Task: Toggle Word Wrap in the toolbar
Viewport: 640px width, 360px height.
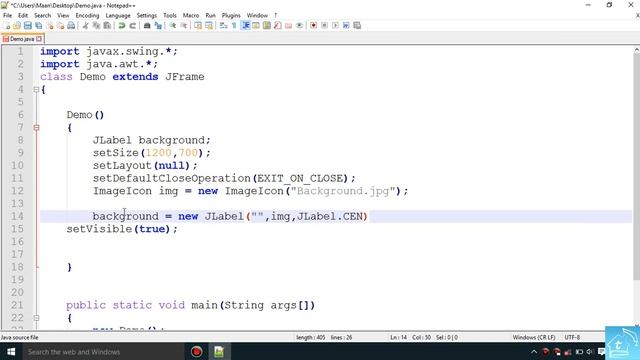Action: pyautogui.click(x=224, y=25)
